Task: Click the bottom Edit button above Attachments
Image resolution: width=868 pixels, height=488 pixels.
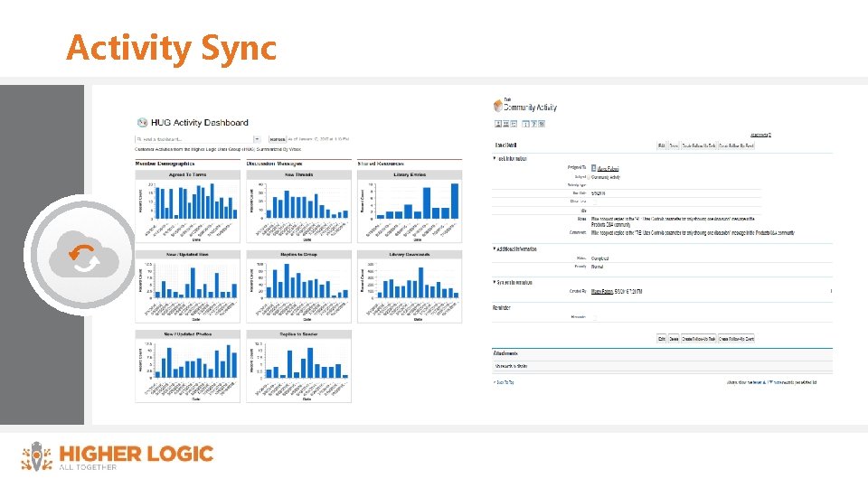Action: pos(662,339)
